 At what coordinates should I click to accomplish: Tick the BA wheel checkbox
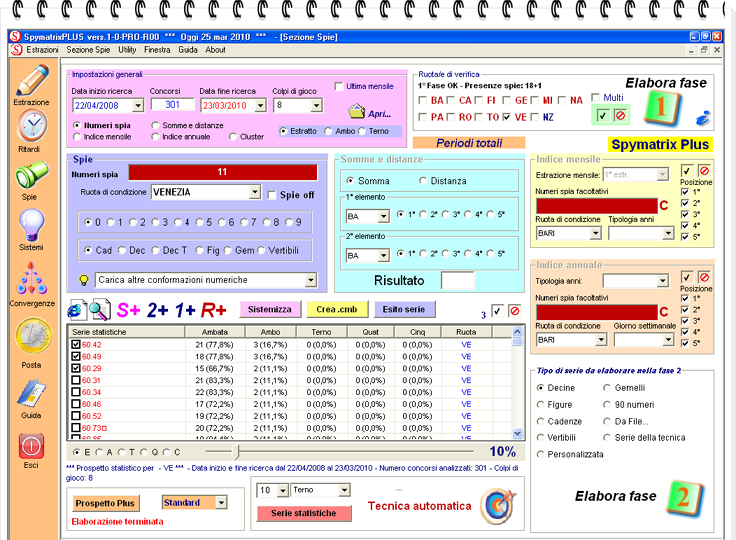pyautogui.click(x=422, y=100)
